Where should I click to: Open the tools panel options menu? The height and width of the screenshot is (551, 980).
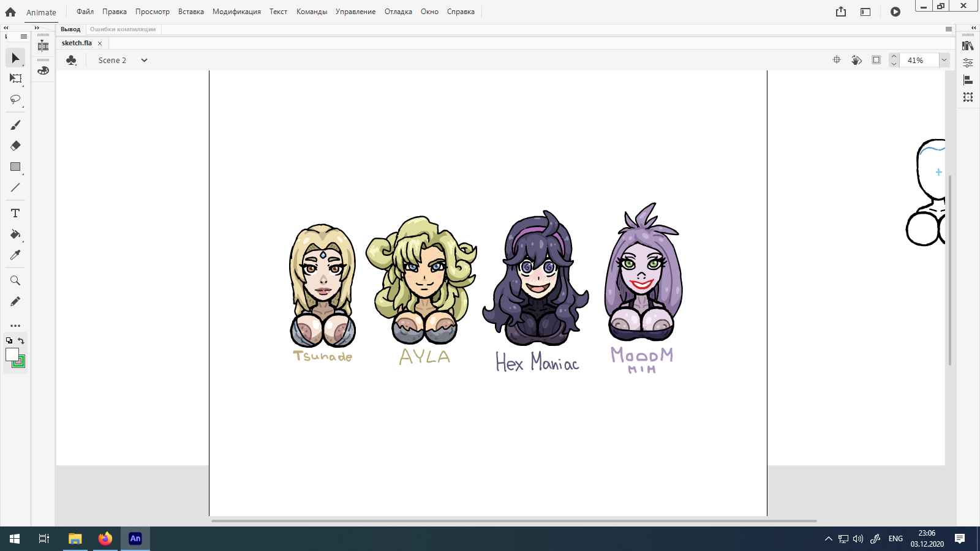coord(24,37)
